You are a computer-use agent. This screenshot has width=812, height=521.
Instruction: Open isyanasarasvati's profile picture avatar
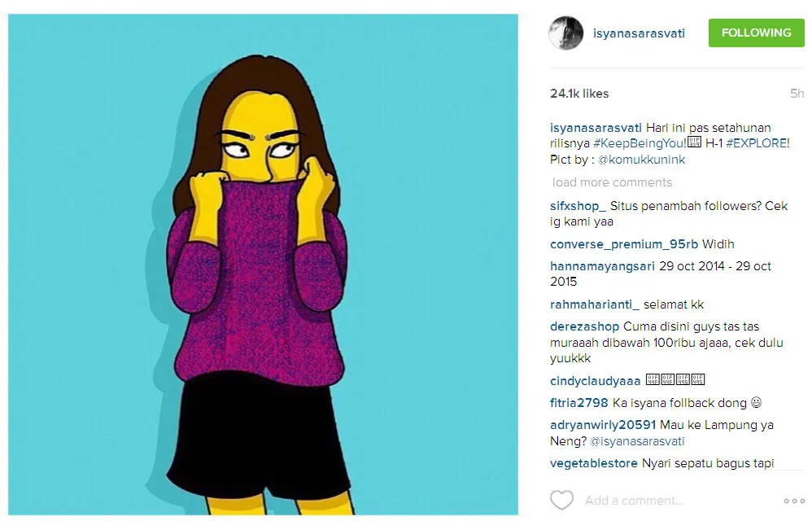pyautogui.click(x=565, y=33)
